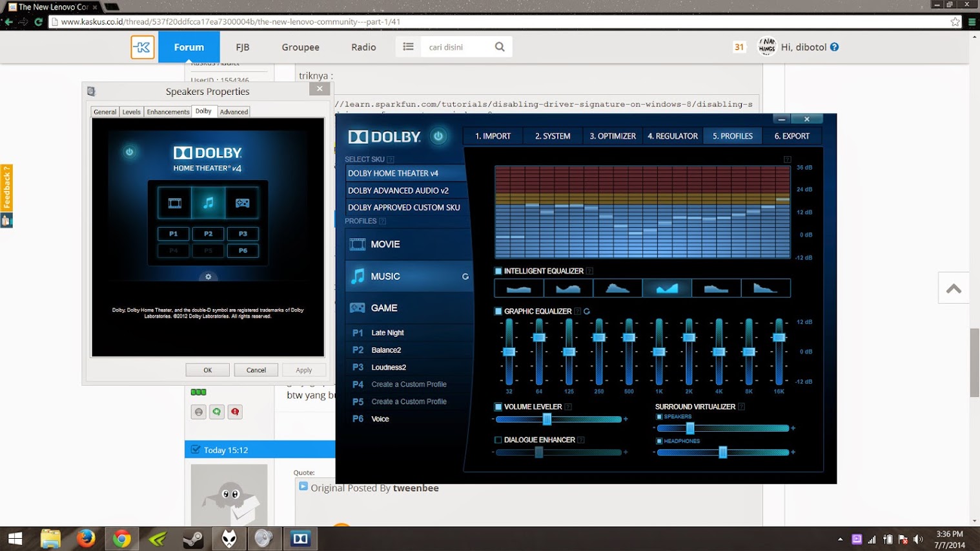Open the gear settings icon in Dolby Home Theater panel
Screen dimensions: 980x551
[x=208, y=277]
